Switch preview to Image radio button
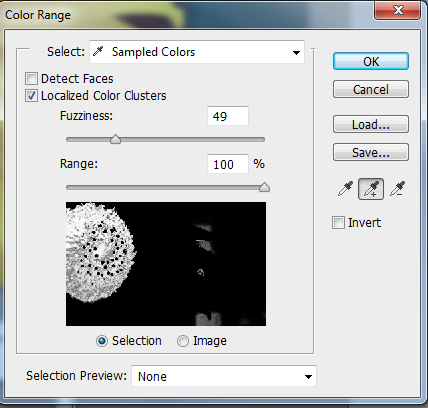The image size is (428, 408). 183,341
